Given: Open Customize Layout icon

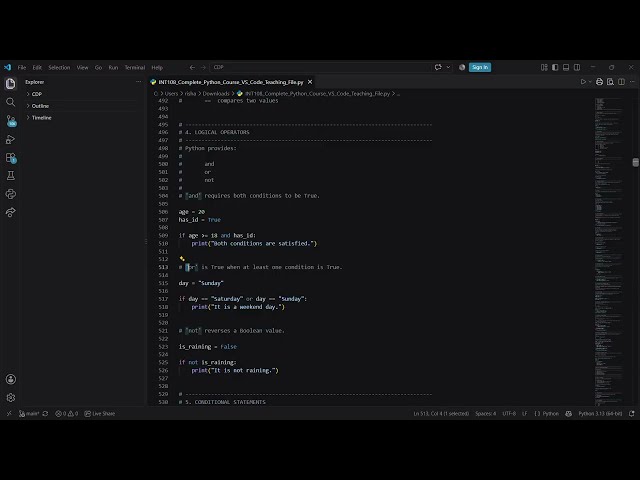Looking at the screenshot, I should pos(544,67).
